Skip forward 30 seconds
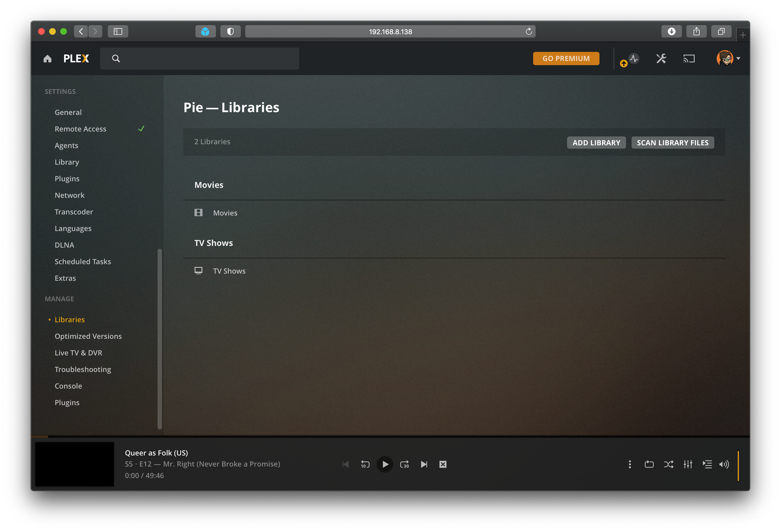The width and height of the screenshot is (781, 532). (404, 464)
